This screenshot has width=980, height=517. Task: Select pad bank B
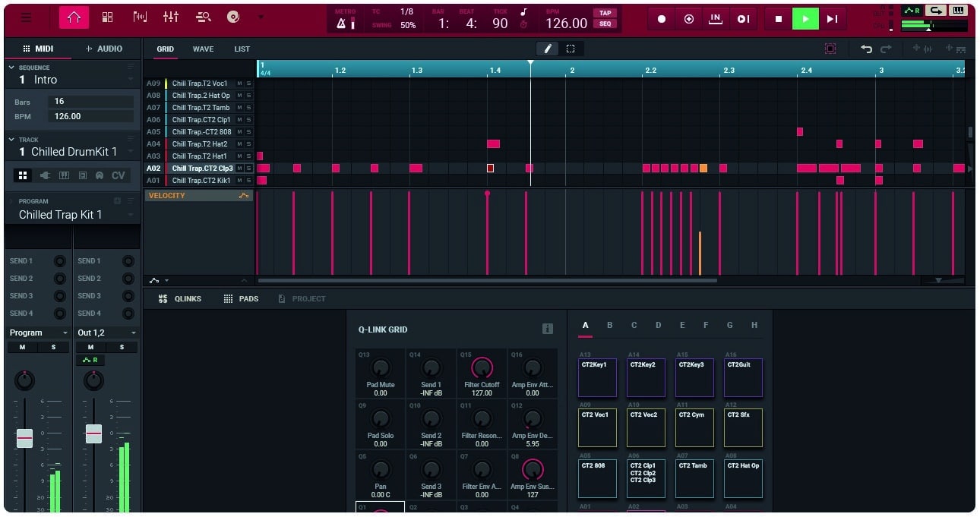(x=609, y=325)
